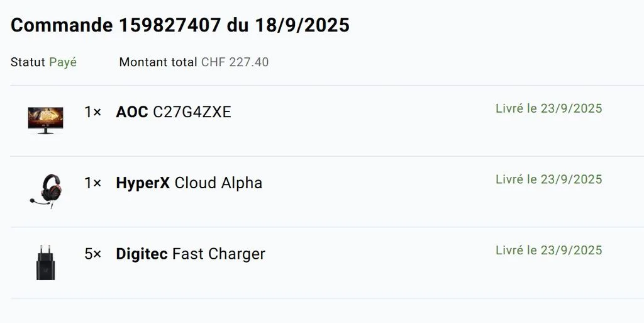Open the HyperX Cloud Alpha product link
Screen dimensions: 644x323
point(189,183)
